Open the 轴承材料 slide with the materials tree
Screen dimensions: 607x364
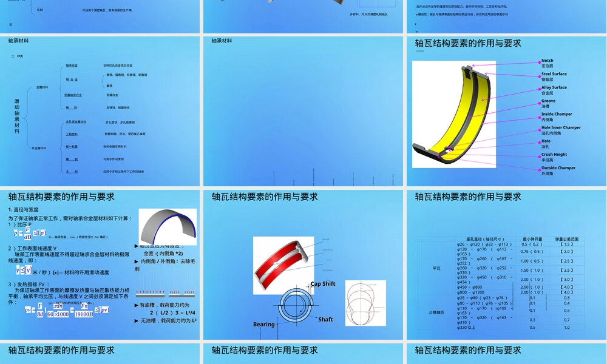pyautogui.click(x=100, y=111)
